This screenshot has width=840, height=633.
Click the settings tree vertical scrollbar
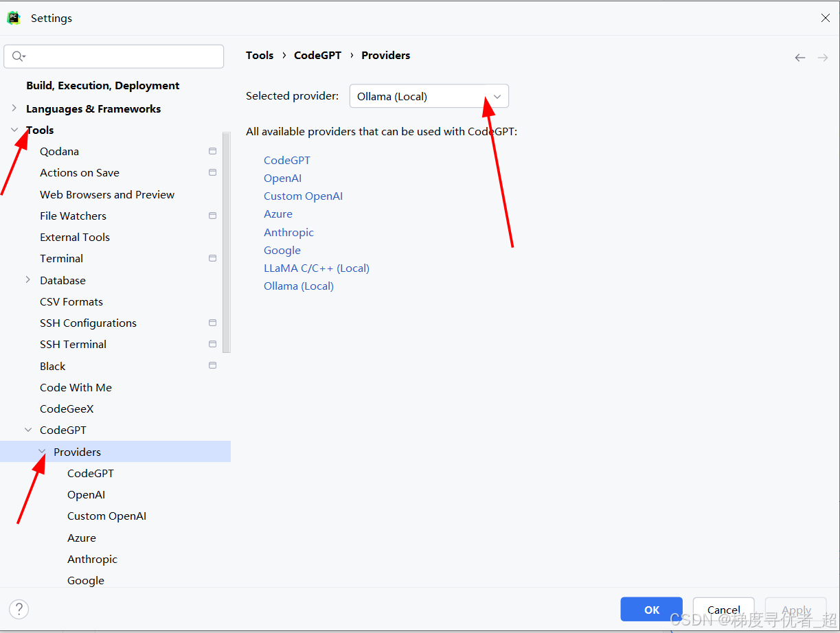click(227, 242)
